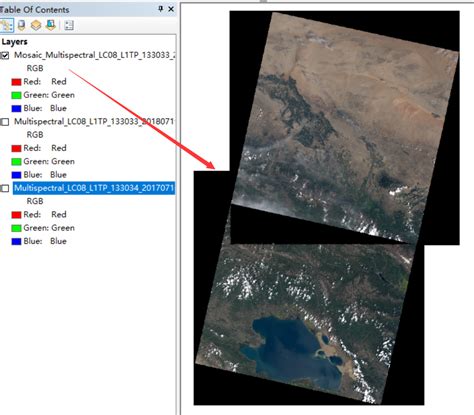474x415 pixels.
Task: Check the Multispectral_LC08_L1TP_133033 layer checkbox
Action: (5, 122)
